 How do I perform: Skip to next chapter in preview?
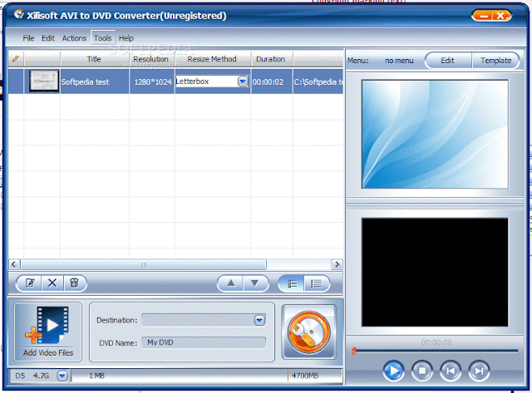[x=479, y=371]
